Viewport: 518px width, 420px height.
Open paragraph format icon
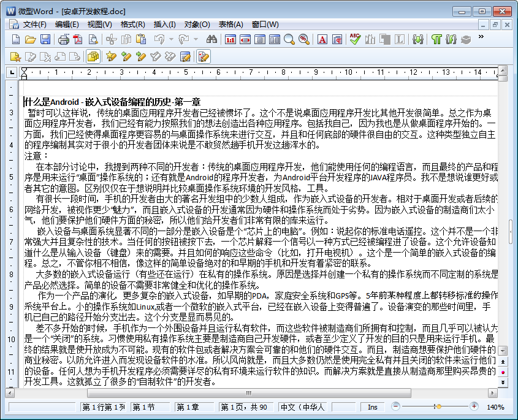click(x=337, y=40)
